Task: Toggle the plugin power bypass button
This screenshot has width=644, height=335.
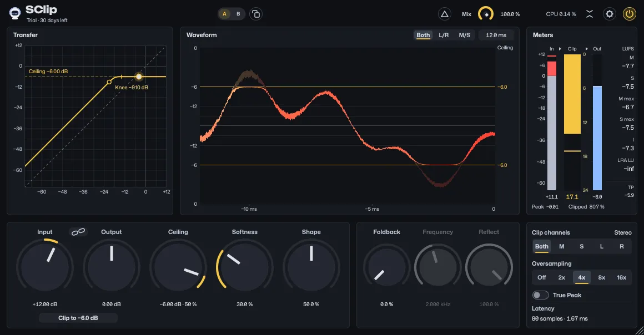Action: tap(629, 14)
